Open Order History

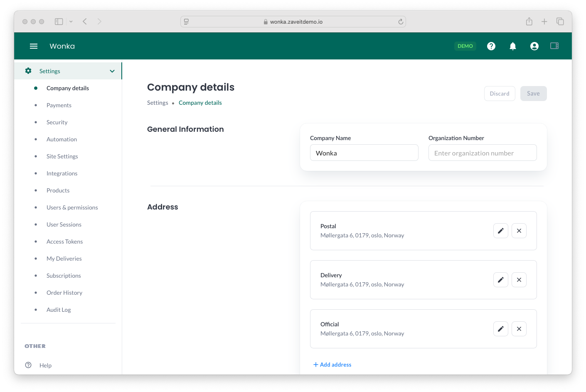[x=64, y=293]
